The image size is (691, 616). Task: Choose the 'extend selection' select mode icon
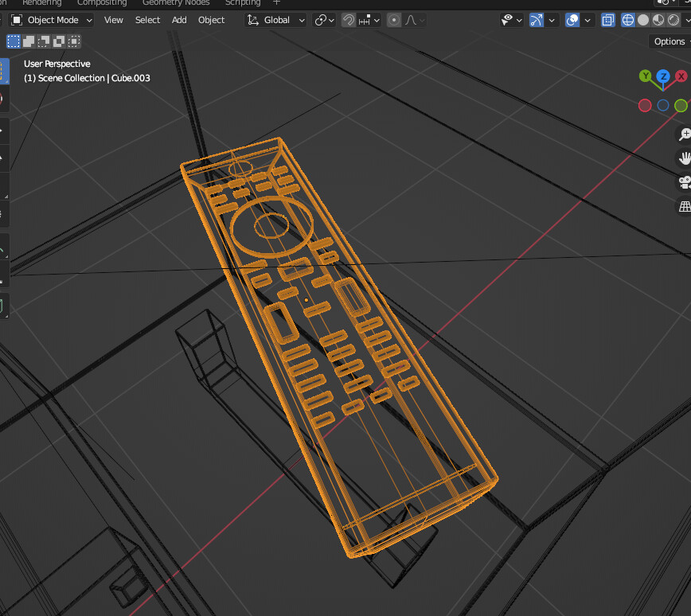coord(29,41)
